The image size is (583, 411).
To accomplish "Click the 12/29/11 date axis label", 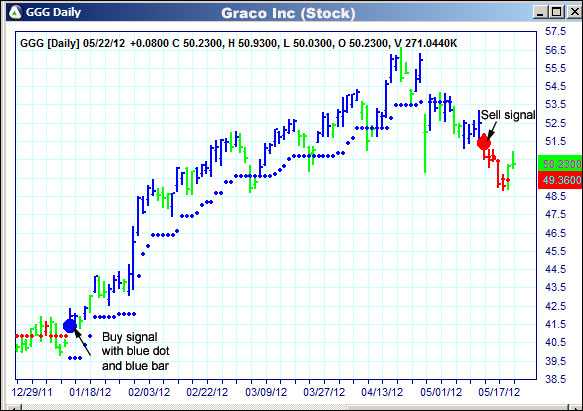I will (32, 392).
